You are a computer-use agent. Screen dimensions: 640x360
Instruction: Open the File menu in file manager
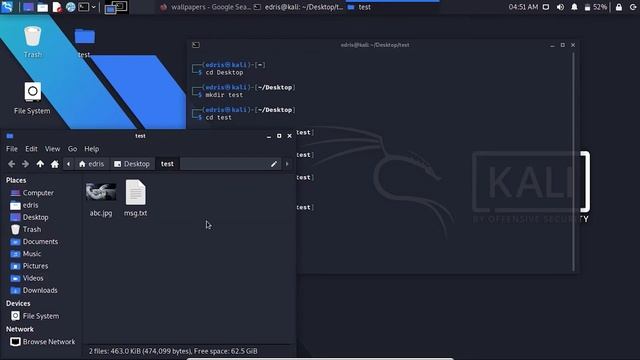12,149
